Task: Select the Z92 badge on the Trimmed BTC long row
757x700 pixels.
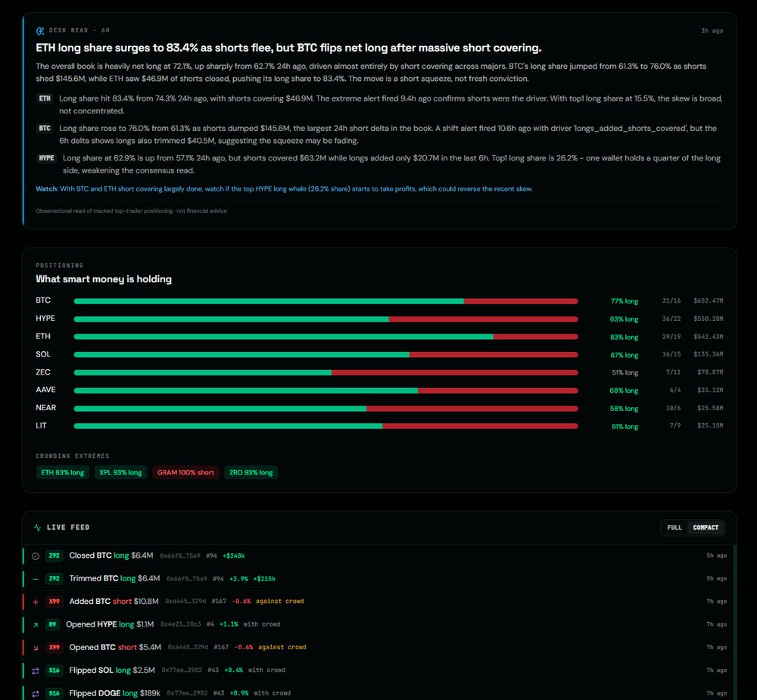Action: click(54, 578)
